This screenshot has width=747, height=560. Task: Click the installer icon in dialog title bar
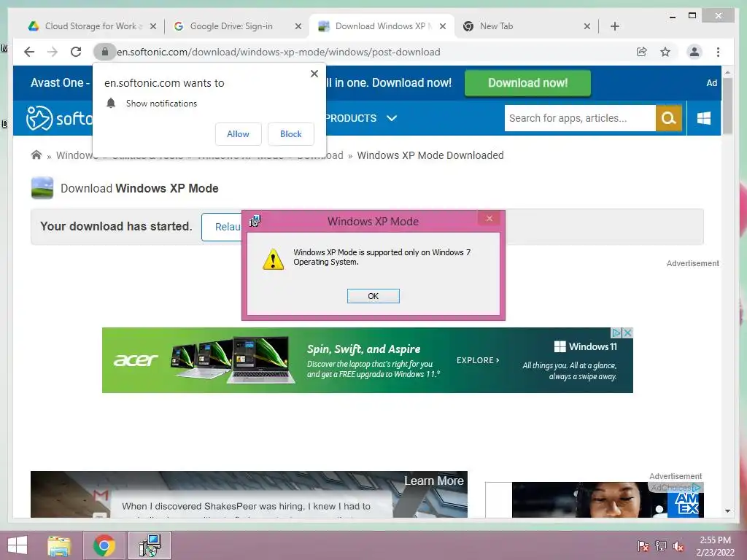click(x=255, y=221)
